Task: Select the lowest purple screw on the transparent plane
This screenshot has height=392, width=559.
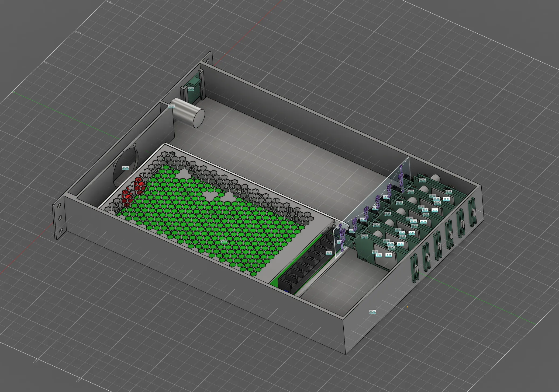Action: pyautogui.click(x=342, y=250)
